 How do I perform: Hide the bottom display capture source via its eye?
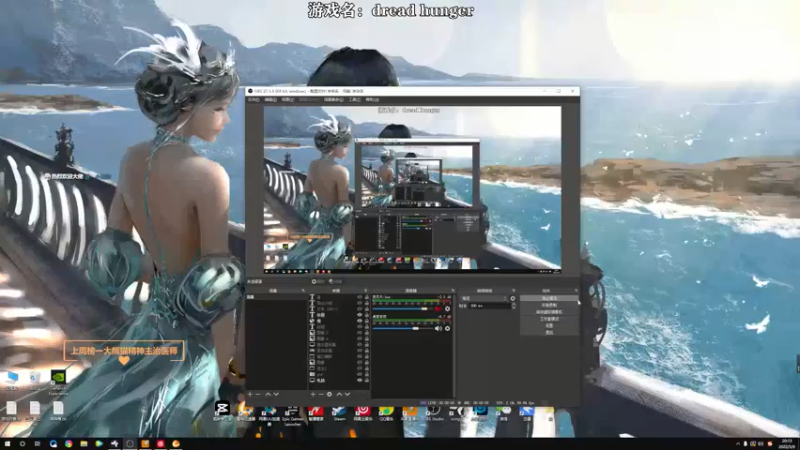(360, 380)
